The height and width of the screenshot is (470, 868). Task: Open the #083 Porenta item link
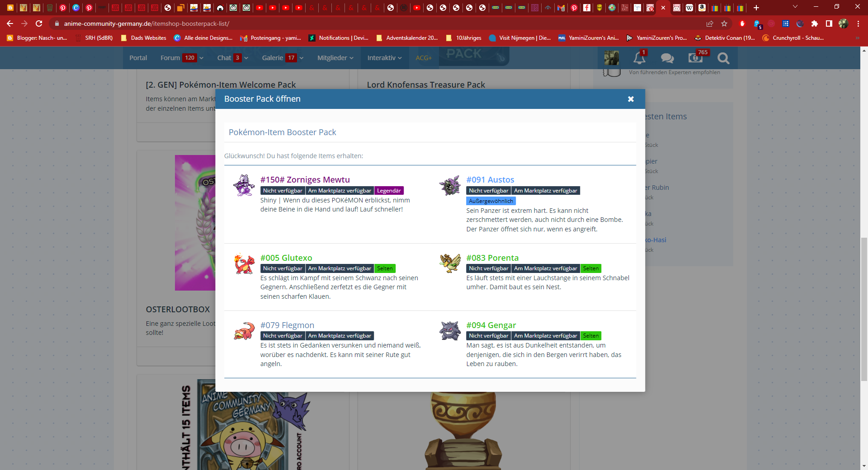[492, 258]
